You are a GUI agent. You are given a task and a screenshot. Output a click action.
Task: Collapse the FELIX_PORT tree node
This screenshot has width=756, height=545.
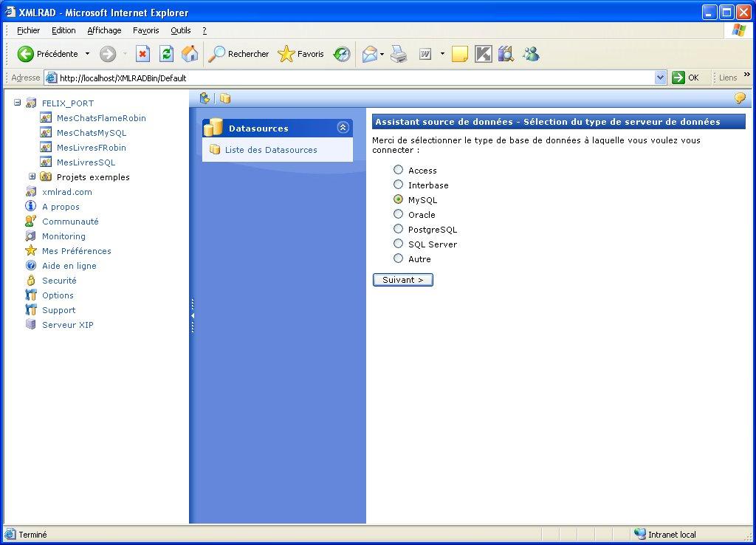18,103
